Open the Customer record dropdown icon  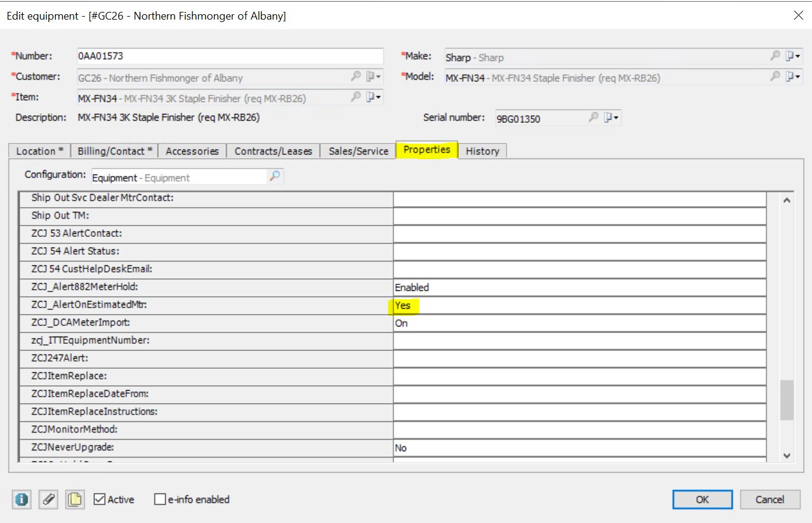pos(374,77)
